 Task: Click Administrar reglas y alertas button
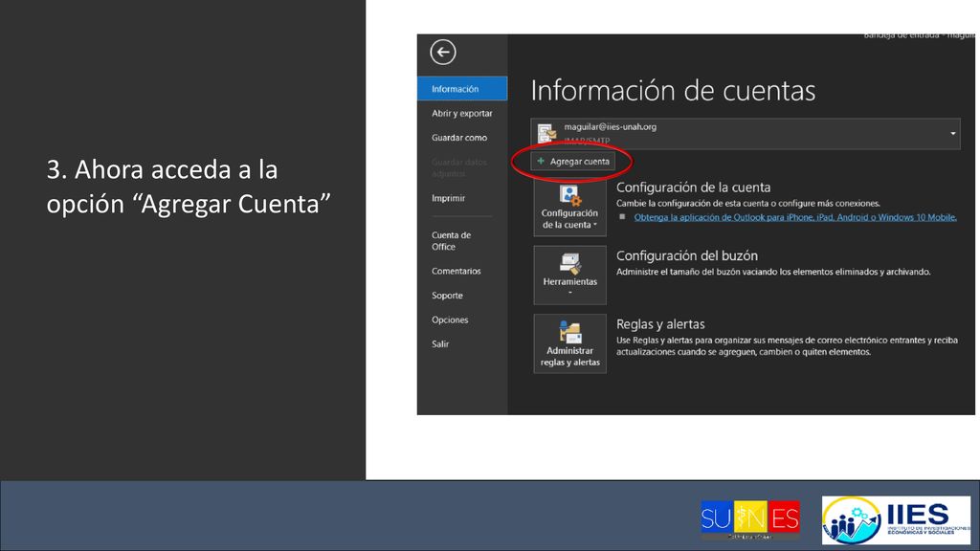tap(570, 343)
